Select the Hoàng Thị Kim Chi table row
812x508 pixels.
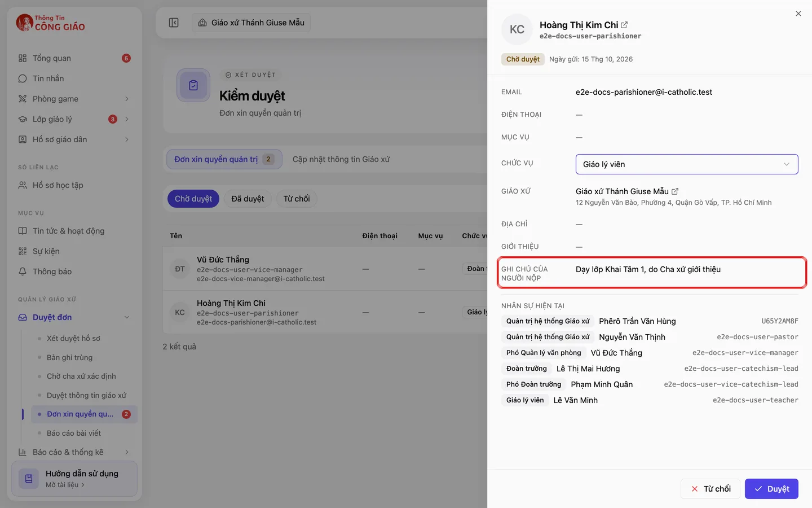(325, 312)
